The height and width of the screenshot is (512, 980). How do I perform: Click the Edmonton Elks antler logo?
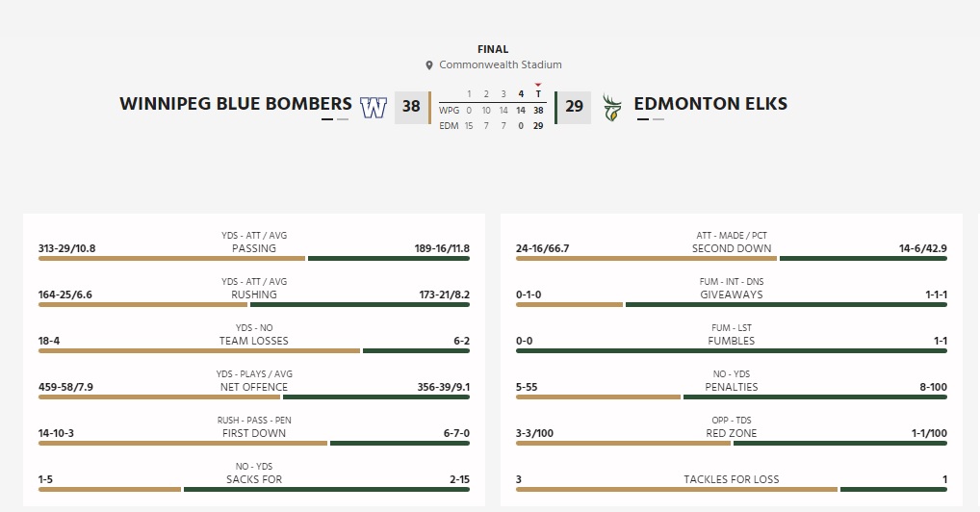[611, 107]
